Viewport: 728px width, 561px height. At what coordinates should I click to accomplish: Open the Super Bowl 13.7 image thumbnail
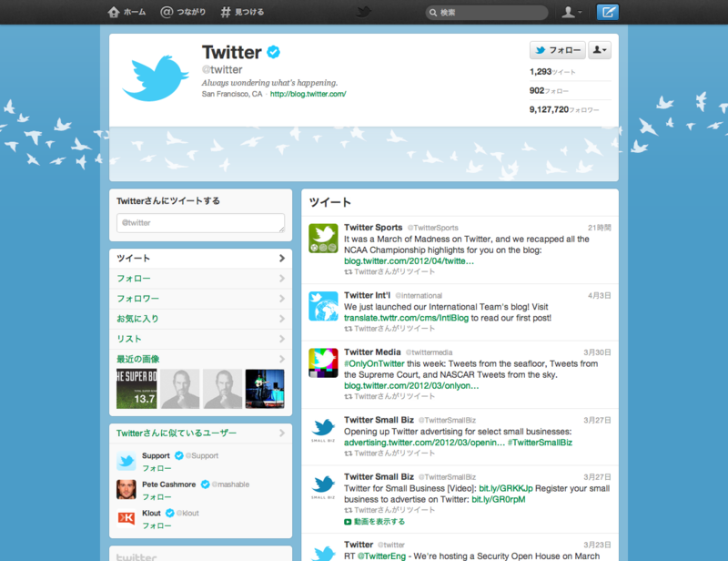tap(136, 389)
